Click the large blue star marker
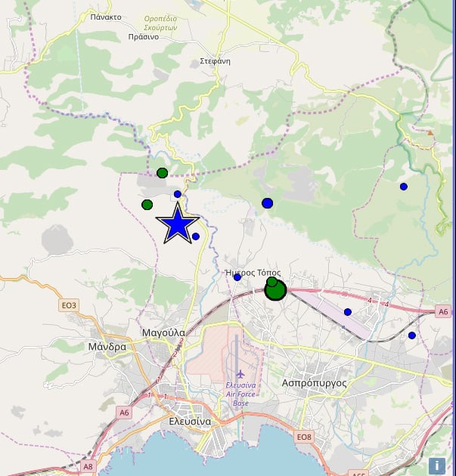Image resolution: width=456 pixels, height=476 pixels. [x=178, y=224]
